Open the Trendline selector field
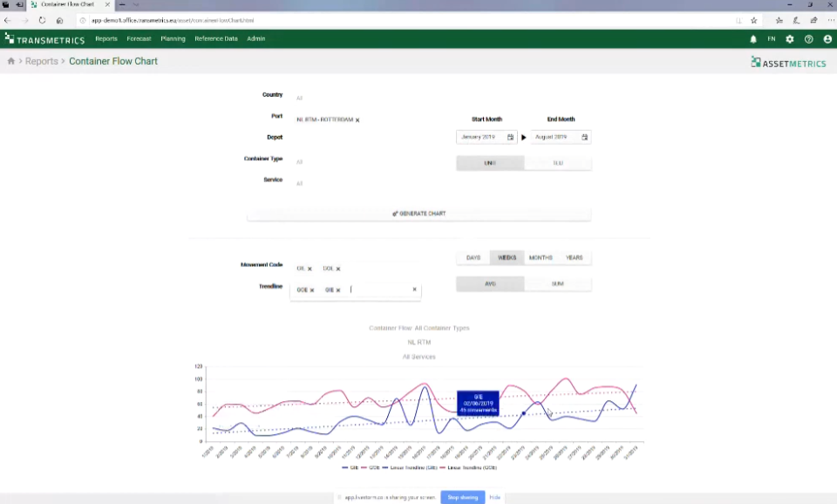The width and height of the screenshot is (837, 504). [x=375, y=289]
